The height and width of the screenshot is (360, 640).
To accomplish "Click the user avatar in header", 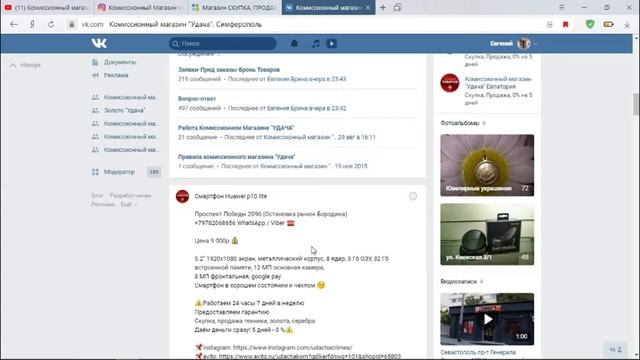I will [524, 43].
